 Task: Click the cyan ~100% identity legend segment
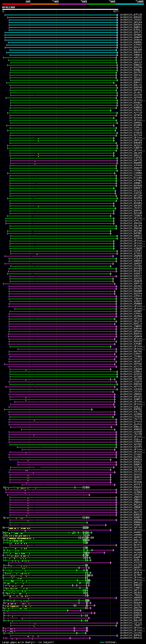(130, 4)
